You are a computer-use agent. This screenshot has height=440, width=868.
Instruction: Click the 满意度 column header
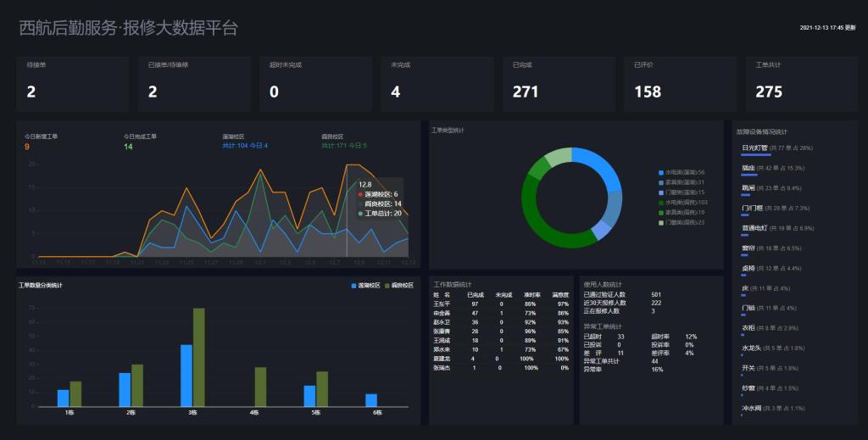[560, 294]
